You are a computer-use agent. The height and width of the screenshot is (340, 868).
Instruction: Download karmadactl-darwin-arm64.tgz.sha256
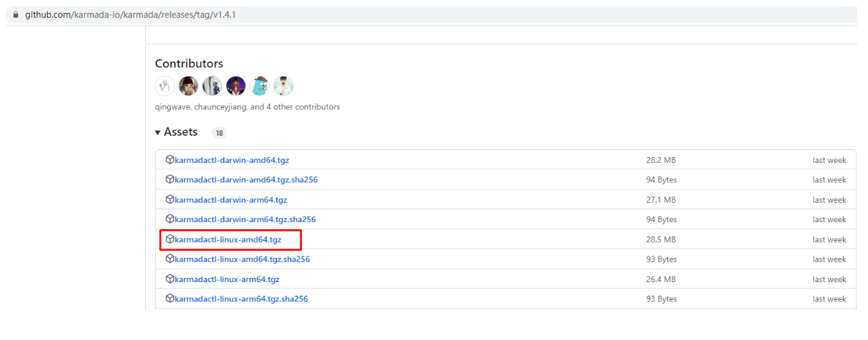click(246, 219)
